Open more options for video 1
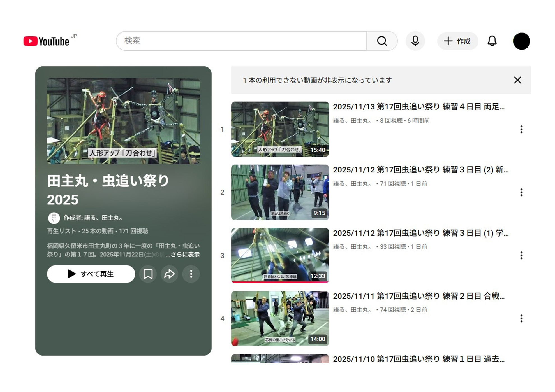The height and width of the screenshot is (392, 555). pyautogui.click(x=521, y=129)
